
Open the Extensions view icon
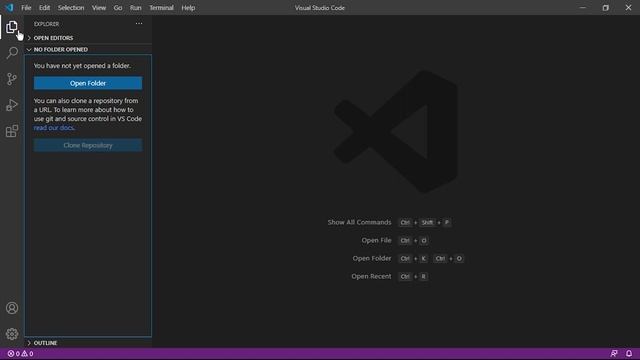pyautogui.click(x=12, y=131)
